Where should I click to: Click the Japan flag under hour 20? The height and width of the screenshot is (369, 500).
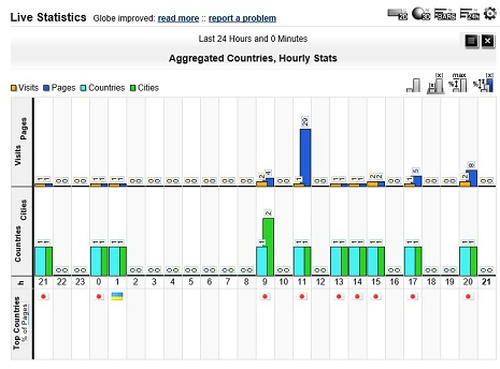click(x=468, y=296)
